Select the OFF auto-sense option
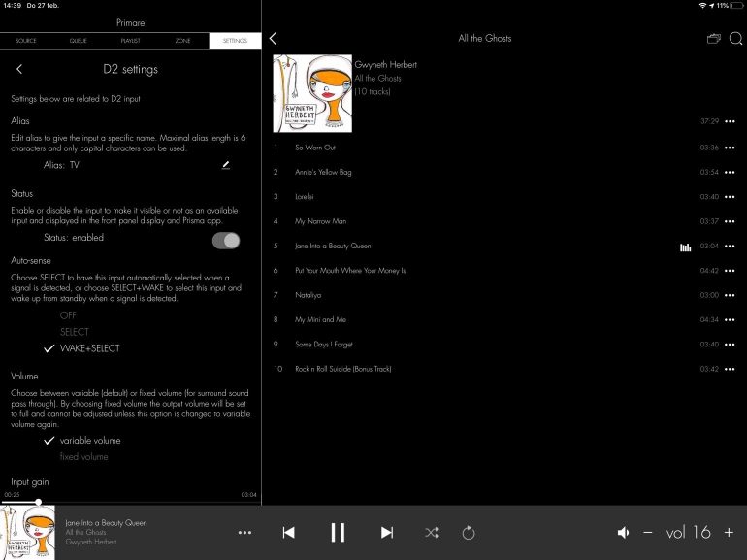Viewport: 747px width, 560px height. (68, 315)
